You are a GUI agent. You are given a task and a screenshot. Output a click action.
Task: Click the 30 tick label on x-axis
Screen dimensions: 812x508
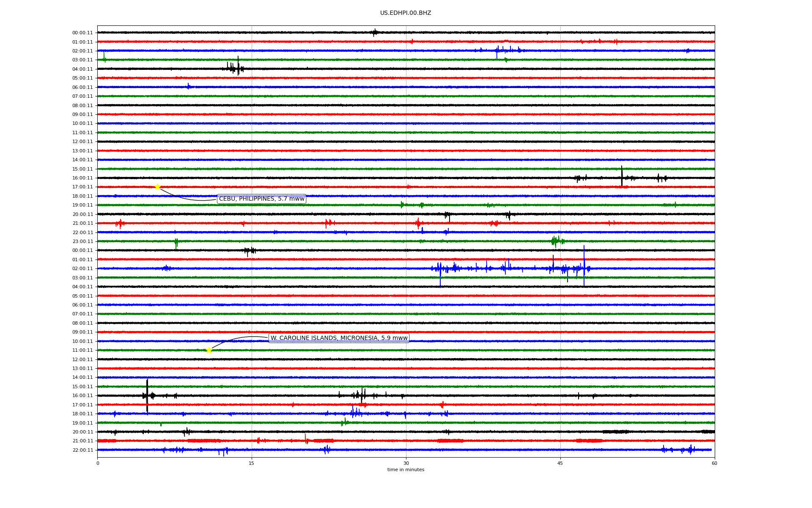[x=406, y=463]
